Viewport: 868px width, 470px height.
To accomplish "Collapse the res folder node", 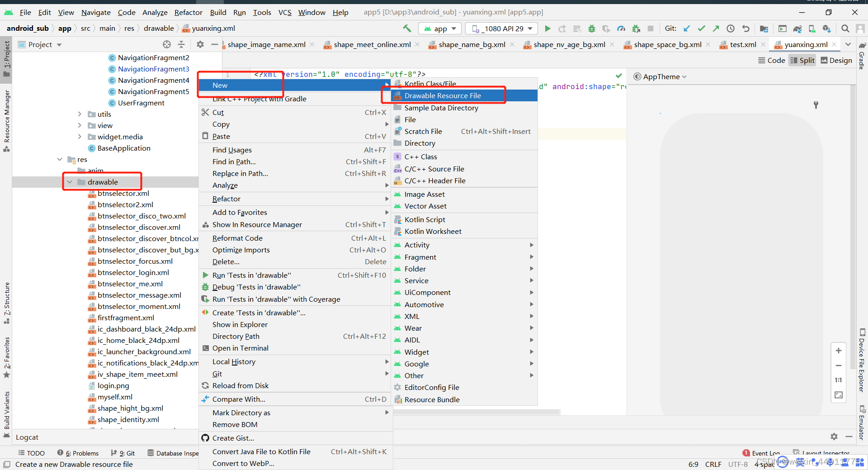I will pos(60,159).
